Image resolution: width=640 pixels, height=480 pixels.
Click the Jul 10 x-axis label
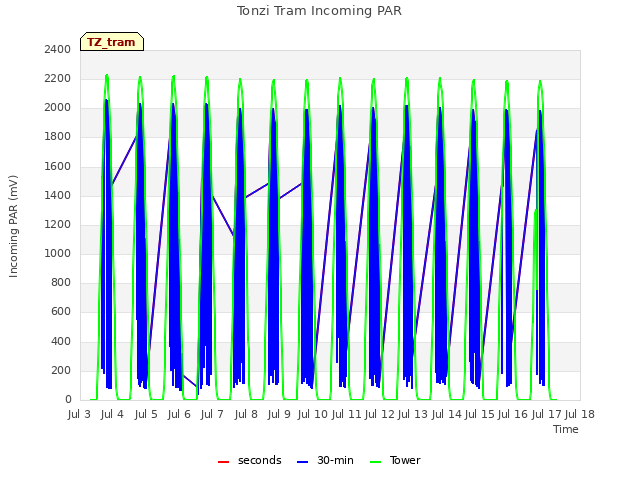(x=313, y=414)
